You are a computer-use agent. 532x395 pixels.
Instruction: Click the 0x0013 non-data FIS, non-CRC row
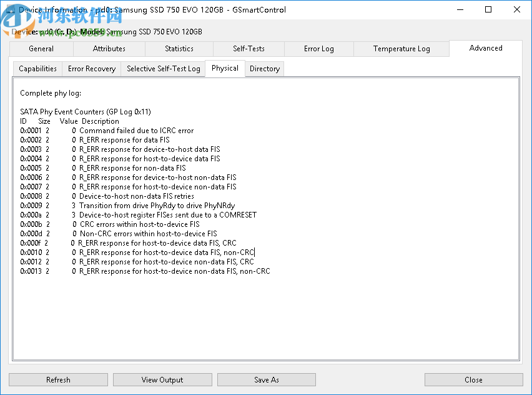[145, 271]
